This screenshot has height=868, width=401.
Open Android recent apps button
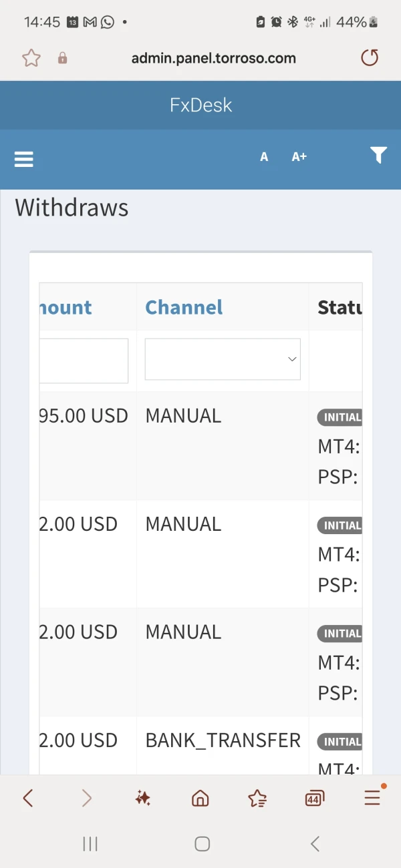click(90, 844)
